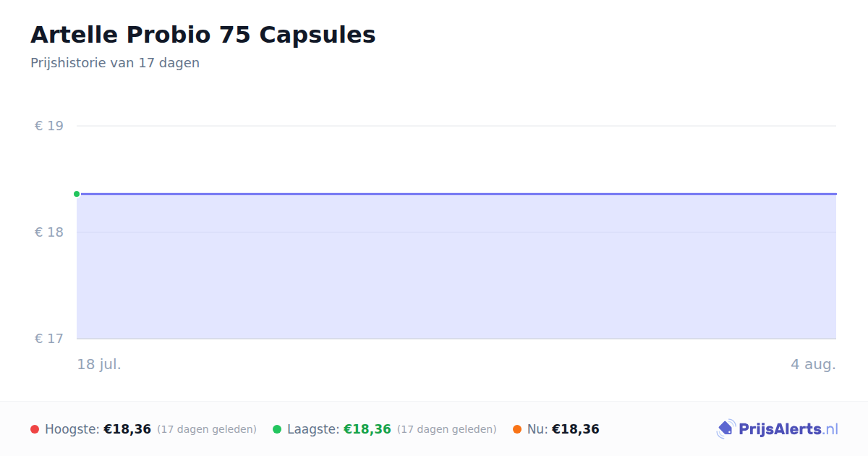Screen dimensions: 868x456
Task: Click the € 17 axis label
Action: pyautogui.click(x=49, y=339)
